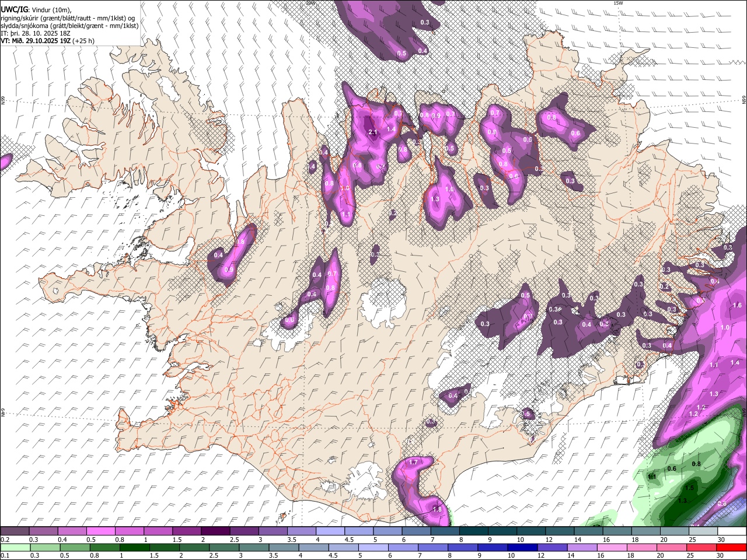The height and width of the screenshot is (560, 747).
Task: Click the 'VT: Mið. 29.10.2025 19Z (+25 h)' line
Action: click(47, 41)
